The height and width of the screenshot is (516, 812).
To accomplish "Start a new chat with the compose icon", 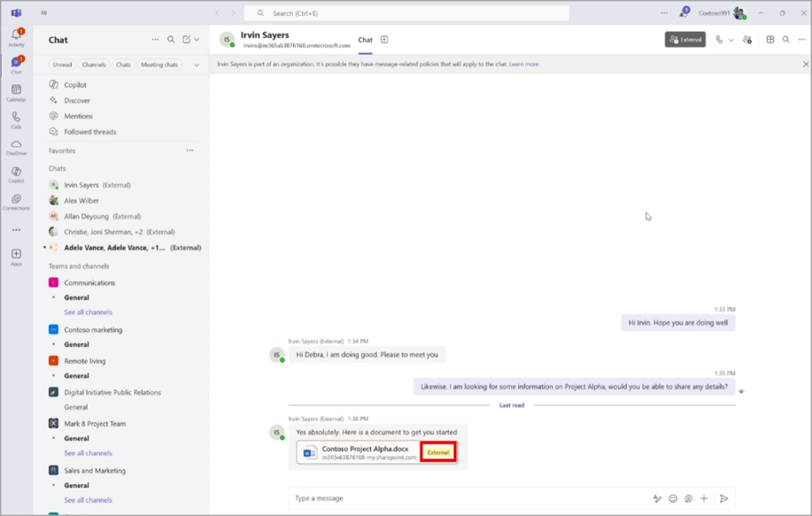I will tap(188, 40).
